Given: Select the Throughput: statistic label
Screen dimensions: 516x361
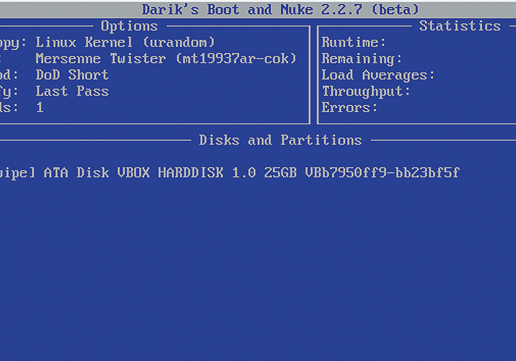Looking at the screenshot, I should [366, 92].
